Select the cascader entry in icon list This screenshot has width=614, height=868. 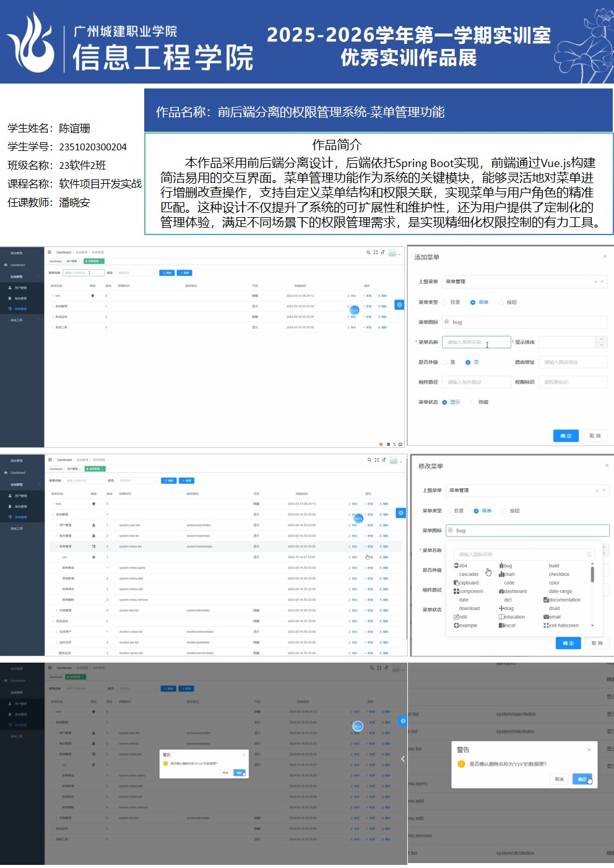[468, 574]
